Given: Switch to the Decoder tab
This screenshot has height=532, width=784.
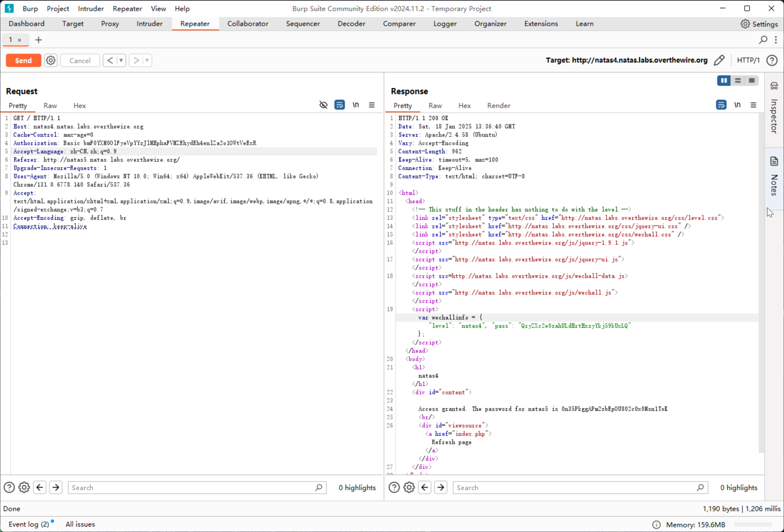Looking at the screenshot, I should 351,24.
